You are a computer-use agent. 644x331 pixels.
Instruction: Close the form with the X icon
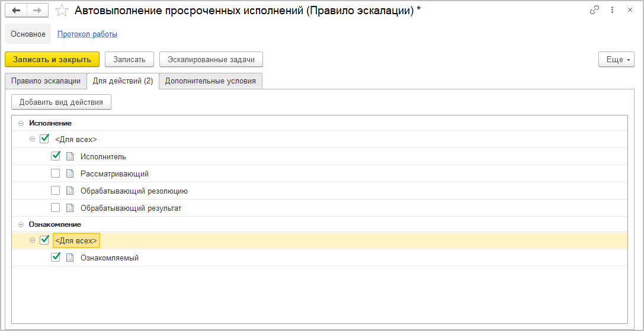[x=629, y=11]
